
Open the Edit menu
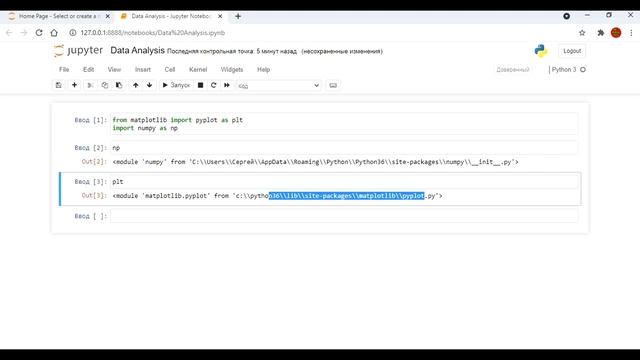[x=89, y=70]
